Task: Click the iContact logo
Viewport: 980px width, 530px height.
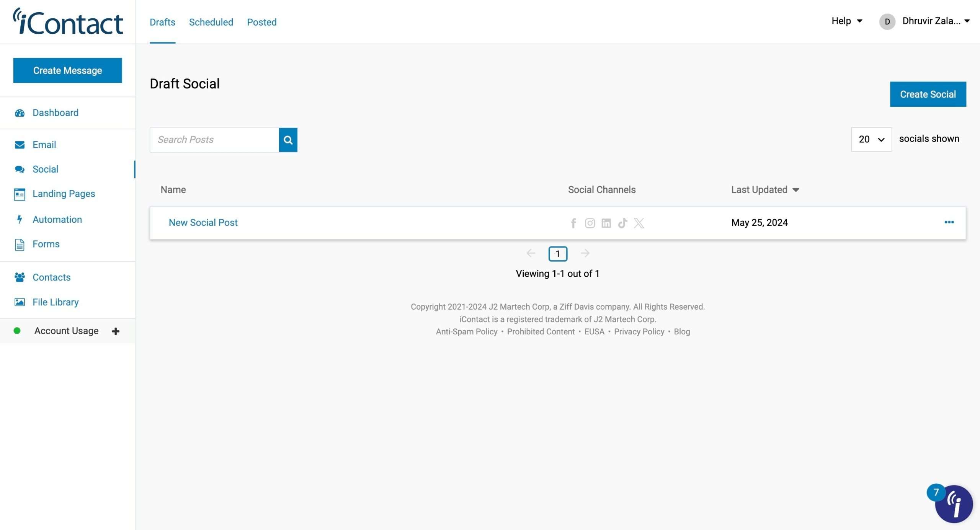Action: (68, 21)
